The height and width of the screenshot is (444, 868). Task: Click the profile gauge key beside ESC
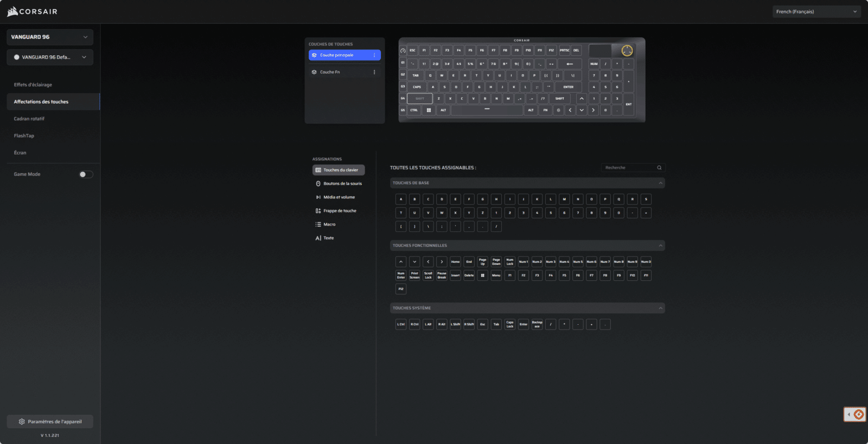click(403, 50)
